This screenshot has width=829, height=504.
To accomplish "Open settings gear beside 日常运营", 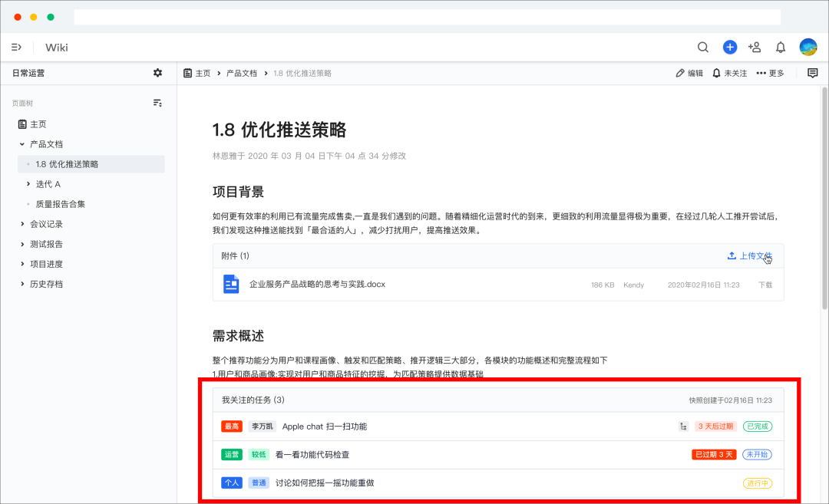I will [157, 73].
